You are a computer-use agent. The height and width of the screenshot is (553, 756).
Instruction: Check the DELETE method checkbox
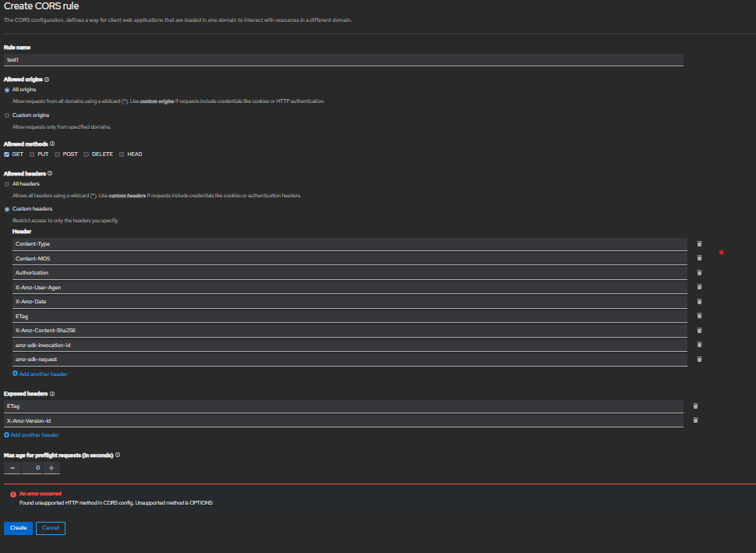86,154
